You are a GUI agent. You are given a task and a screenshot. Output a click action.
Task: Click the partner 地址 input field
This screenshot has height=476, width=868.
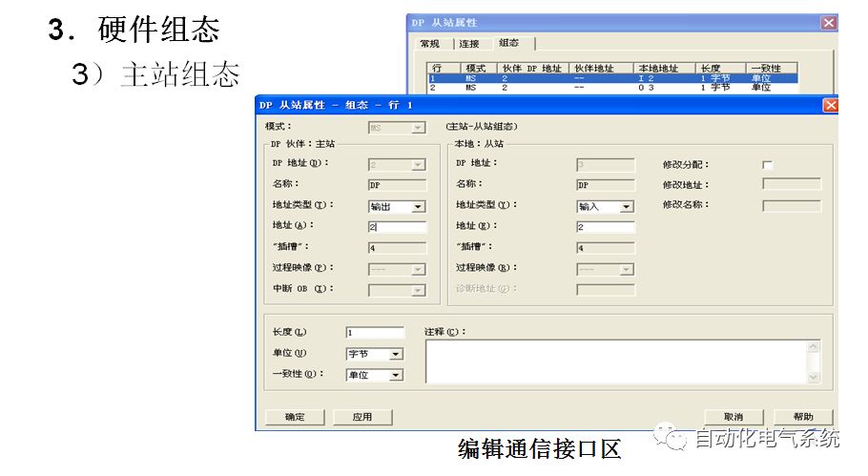point(398,227)
